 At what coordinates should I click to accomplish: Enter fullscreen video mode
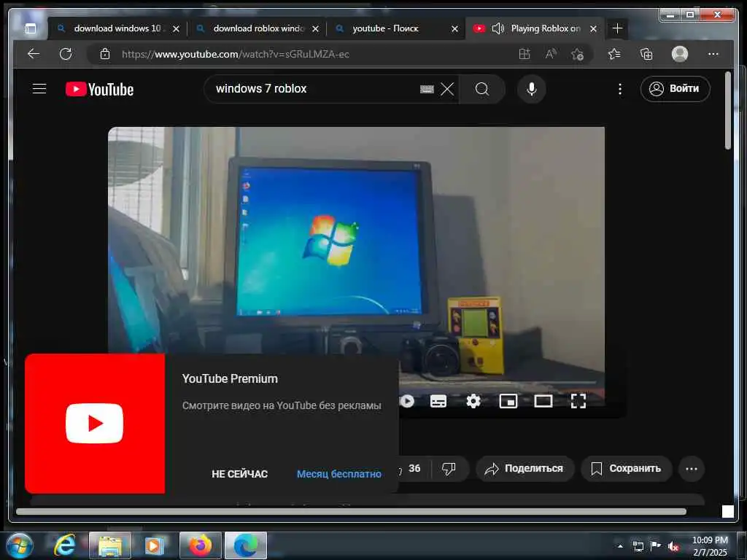[x=578, y=401]
